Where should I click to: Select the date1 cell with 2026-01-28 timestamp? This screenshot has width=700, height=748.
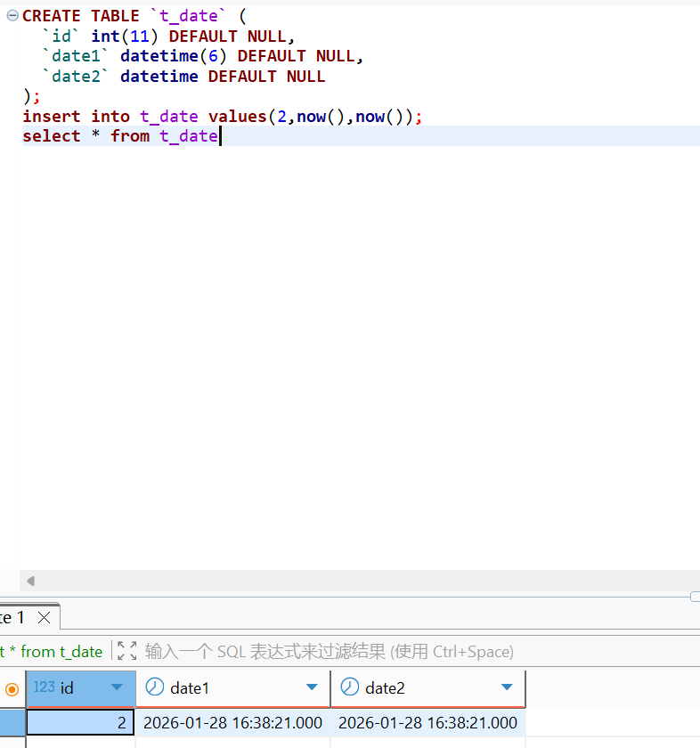click(232, 723)
